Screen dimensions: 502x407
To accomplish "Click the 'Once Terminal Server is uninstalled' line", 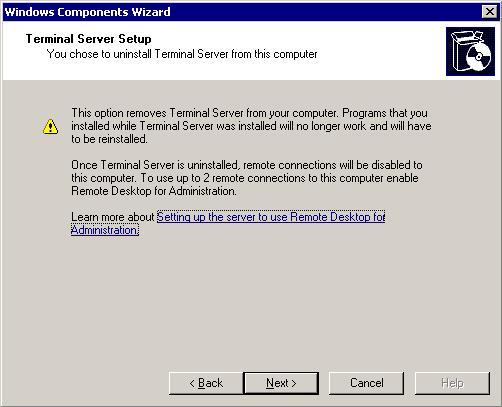I will pos(247,165).
